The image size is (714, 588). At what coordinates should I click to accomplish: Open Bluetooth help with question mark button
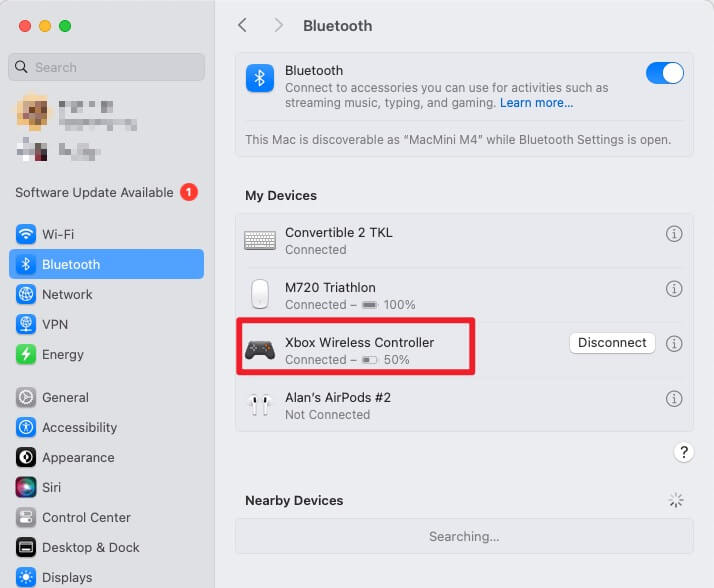point(683,452)
